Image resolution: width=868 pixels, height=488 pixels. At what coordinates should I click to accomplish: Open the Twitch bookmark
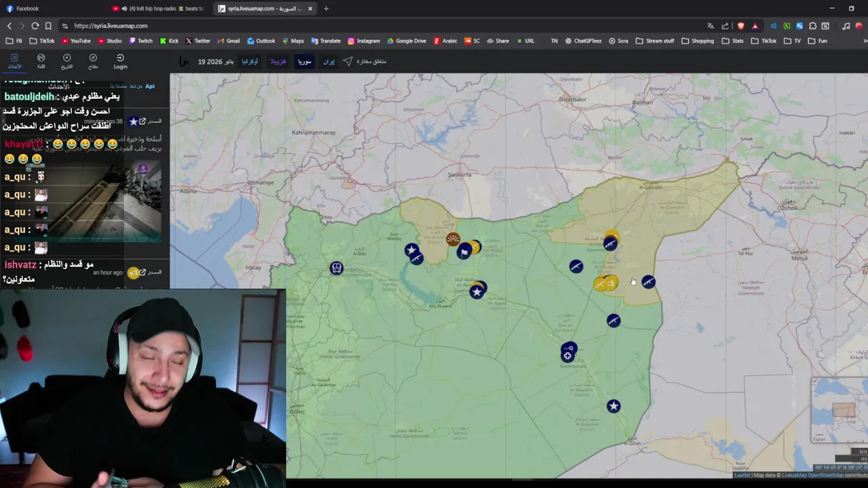pyautogui.click(x=141, y=41)
